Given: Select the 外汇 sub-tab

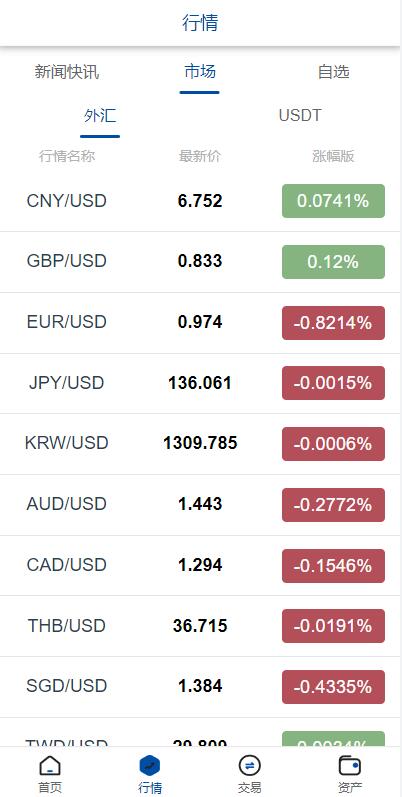Looking at the screenshot, I should pyautogui.click(x=100, y=116).
